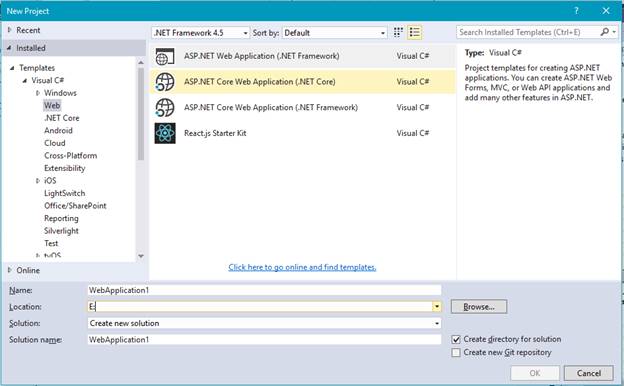This screenshot has height=386, width=624.
Task: Switch templates to small icons view
Action: click(398, 33)
